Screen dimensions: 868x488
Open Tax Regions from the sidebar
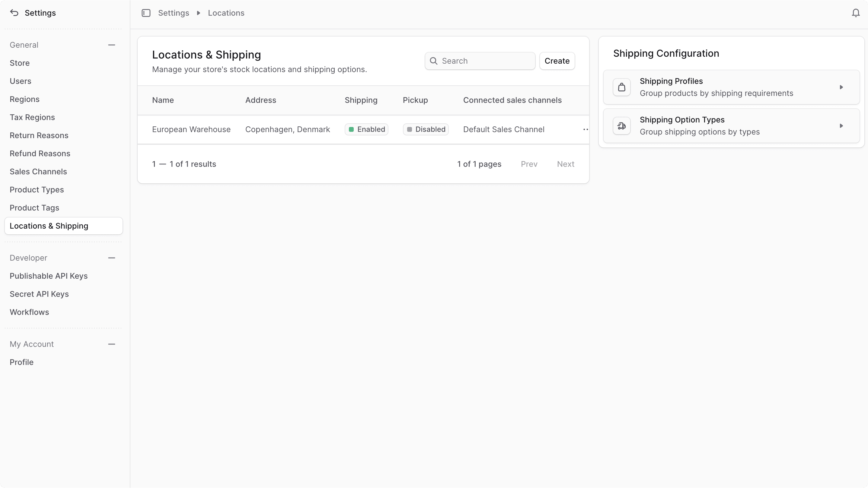coord(33,117)
